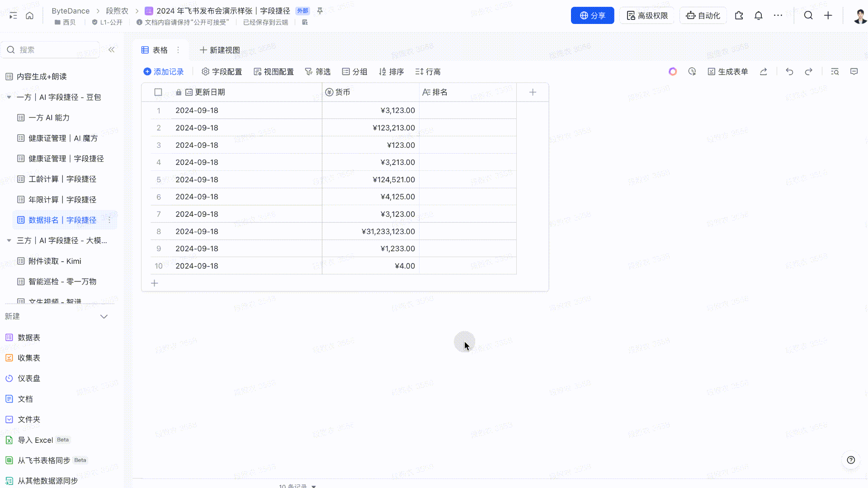Collapse the 一方 AI 字段捷径 - 豆包 group
Image resolution: width=868 pixels, height=488 pixels.
point(9,97)
